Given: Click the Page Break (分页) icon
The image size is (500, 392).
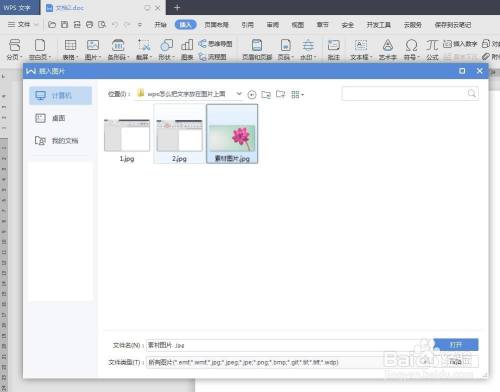Looking at the screenshot, I should 14,45.
